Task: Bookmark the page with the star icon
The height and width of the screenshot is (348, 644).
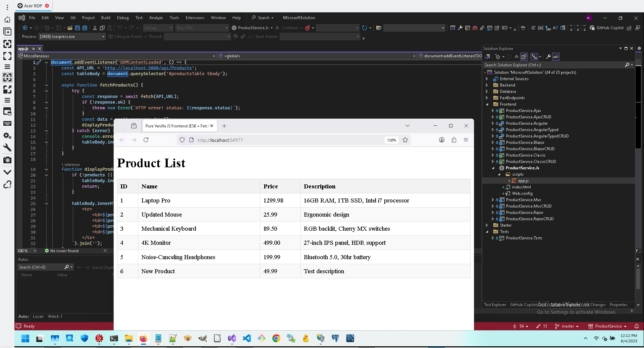Action: [405, 140]
